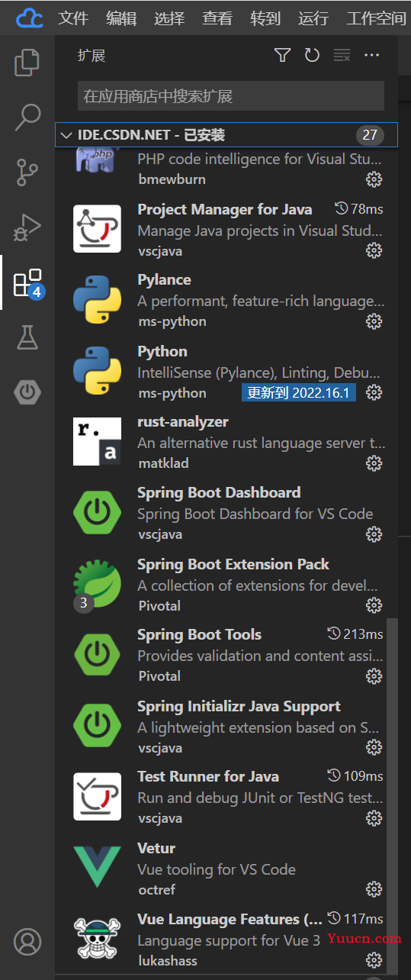Image resolution: width=411 pixels, height=980 pixels.
Task: Select the Spring Boot Extension Pack entry
Action: 226,585
